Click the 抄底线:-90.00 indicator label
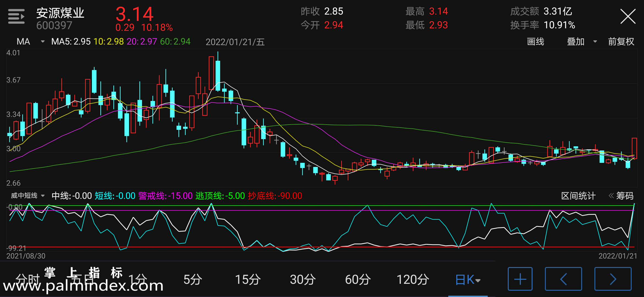Screen dimensions: 644x297 [x=275, y=196]
